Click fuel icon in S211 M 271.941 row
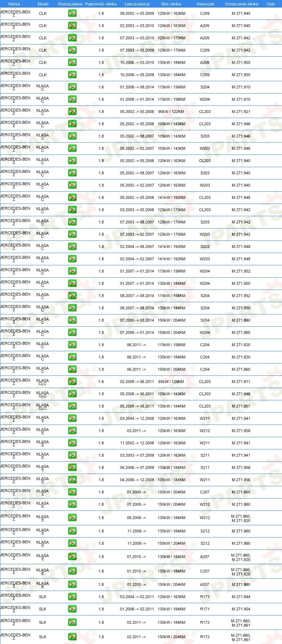 72,456
